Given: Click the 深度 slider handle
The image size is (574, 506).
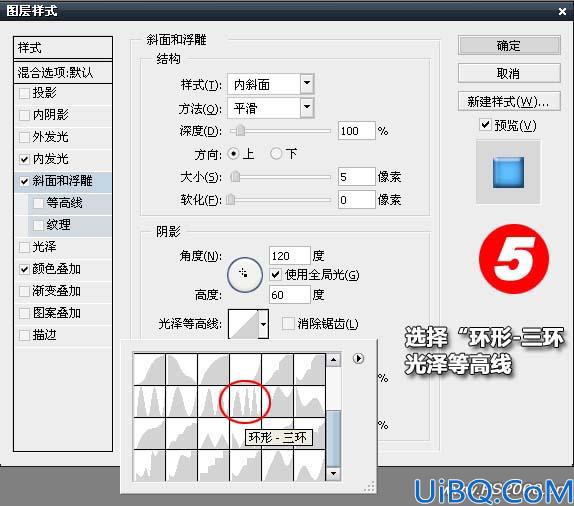Looking at the screenshot, I should point(240,130).
